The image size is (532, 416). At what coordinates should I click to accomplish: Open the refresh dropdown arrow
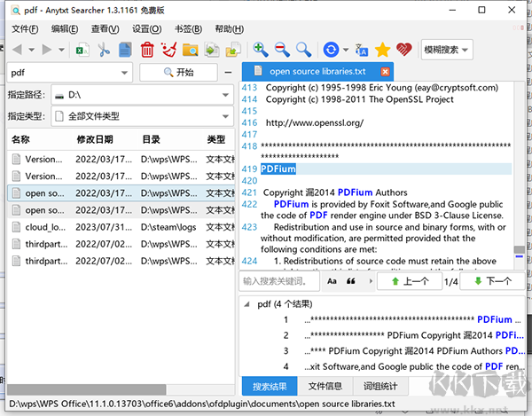click(x=346, y=50)
